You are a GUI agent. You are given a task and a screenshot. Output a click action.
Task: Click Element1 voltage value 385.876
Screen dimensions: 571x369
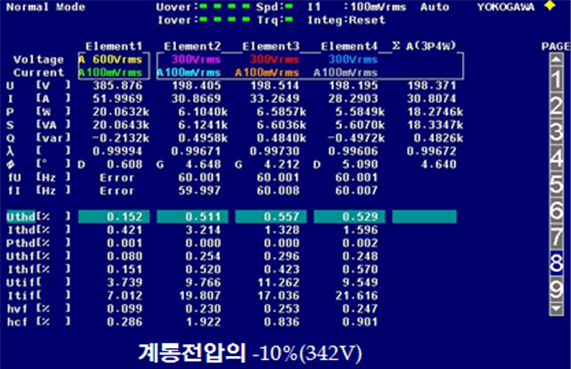117,86
